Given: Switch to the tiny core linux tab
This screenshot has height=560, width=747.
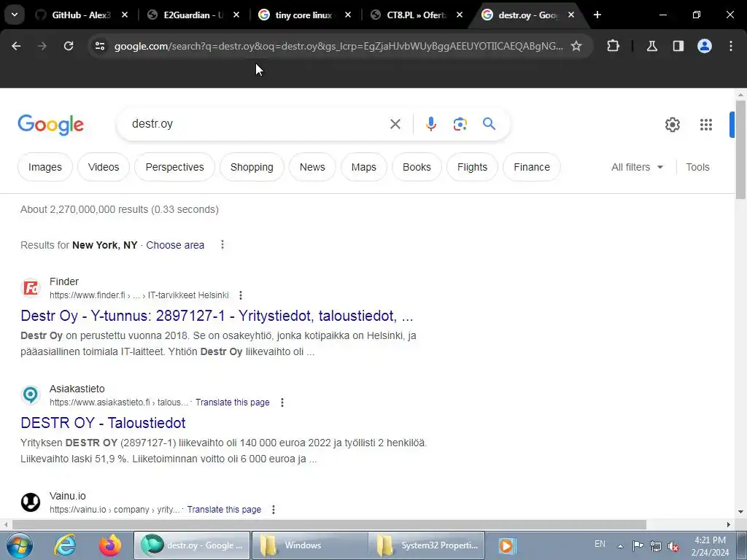Looking at the screenshot, I should (x=304, y=15).
